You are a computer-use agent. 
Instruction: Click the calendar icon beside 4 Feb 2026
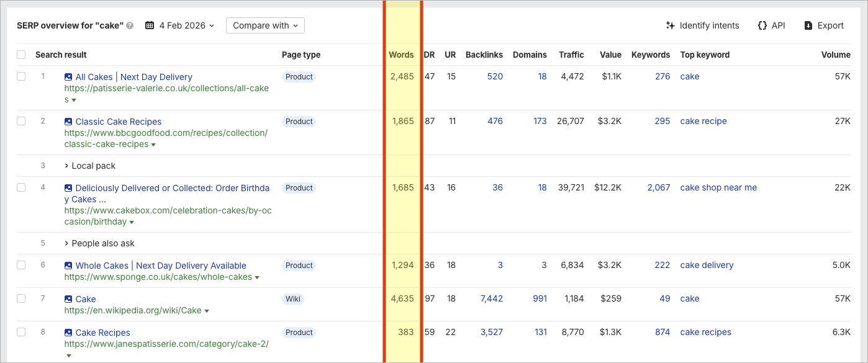pyautogui.click(x=150, y=25)
